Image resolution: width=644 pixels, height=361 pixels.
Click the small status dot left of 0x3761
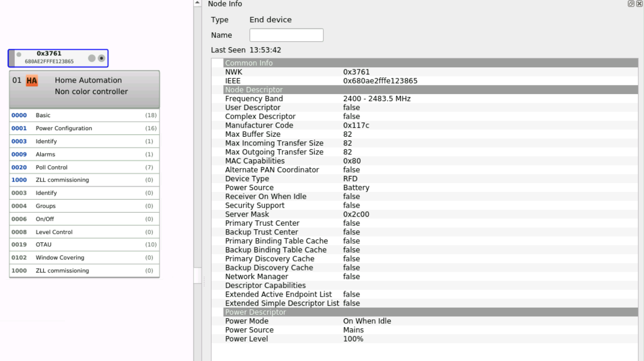point(18,55)
